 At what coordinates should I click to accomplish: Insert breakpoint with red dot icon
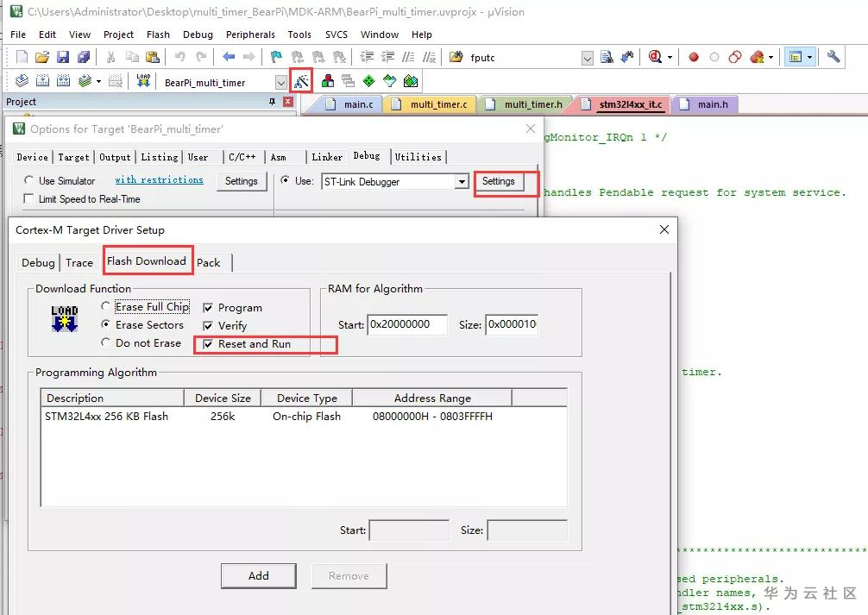(693, 57)
